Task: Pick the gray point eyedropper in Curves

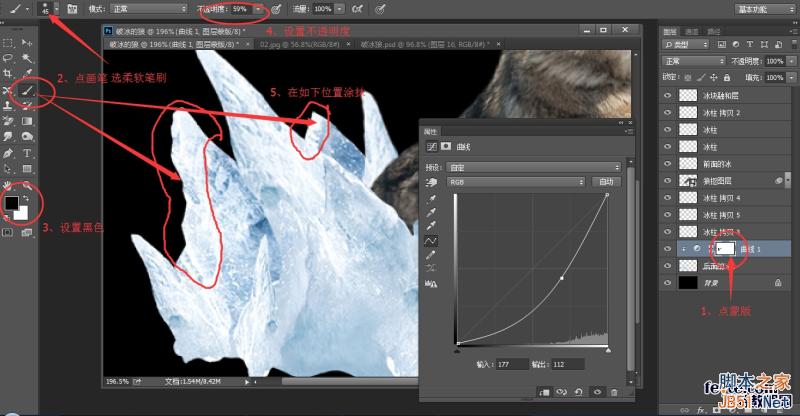Action: tap(431, 212)
